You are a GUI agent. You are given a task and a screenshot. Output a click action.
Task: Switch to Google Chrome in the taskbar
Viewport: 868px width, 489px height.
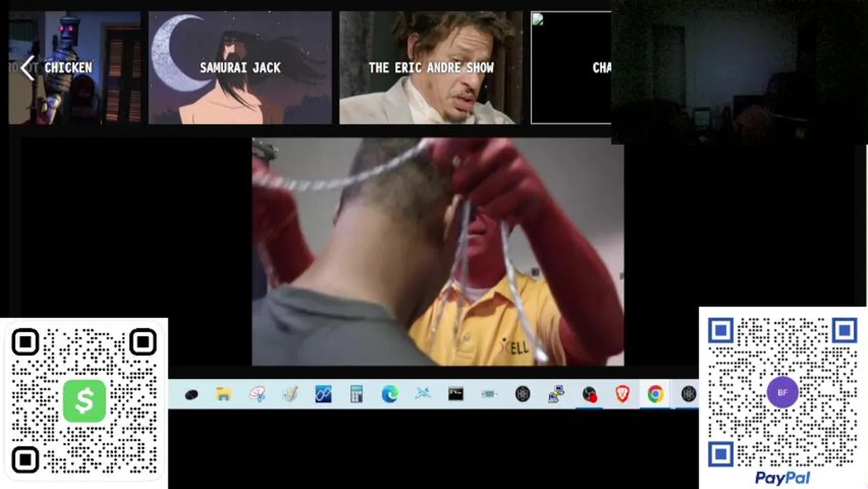[x=655, y=394]
